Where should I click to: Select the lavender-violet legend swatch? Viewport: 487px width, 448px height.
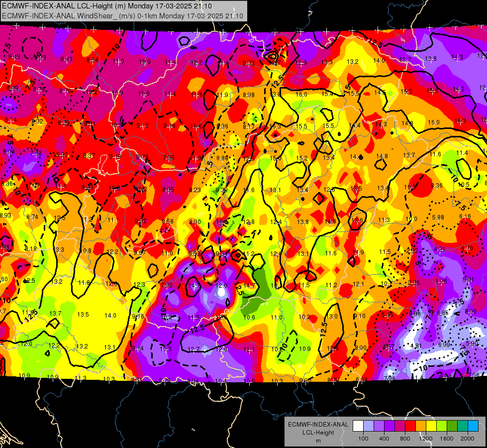(379, 426)
